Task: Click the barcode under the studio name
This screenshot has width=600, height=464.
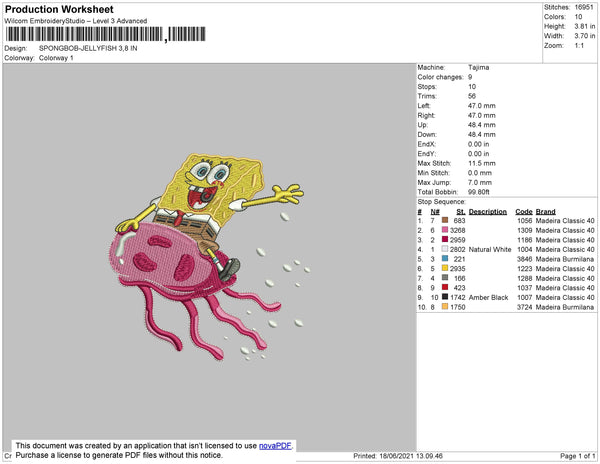Action: click(x=106, y=34)
